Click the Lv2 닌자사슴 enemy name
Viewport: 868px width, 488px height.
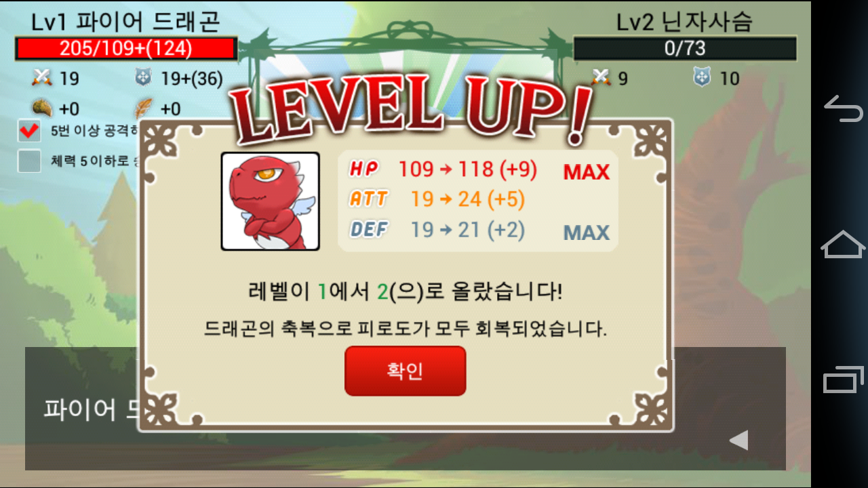[x=684, y=22]
